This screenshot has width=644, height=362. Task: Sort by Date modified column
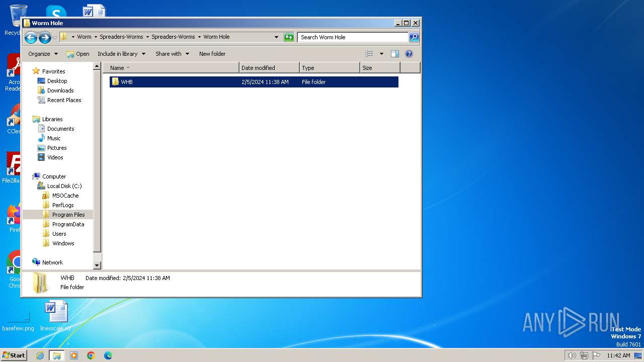point(270,68)
